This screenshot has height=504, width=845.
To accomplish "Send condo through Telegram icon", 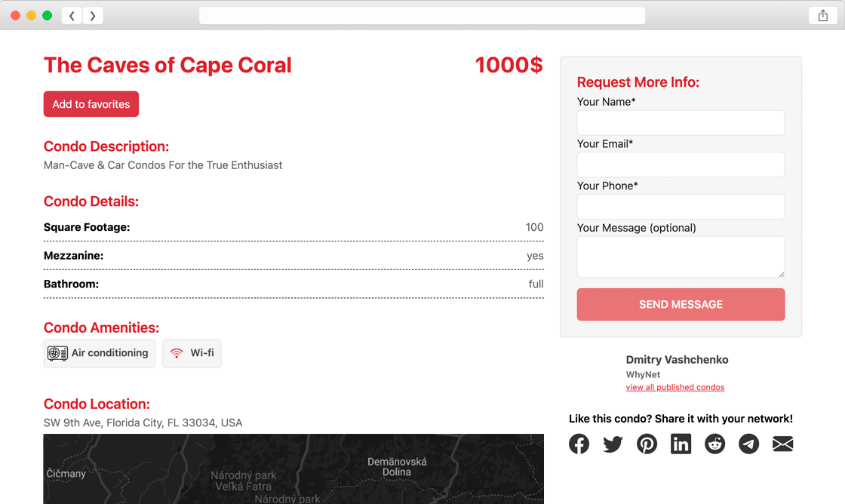I will coord(748,444).
